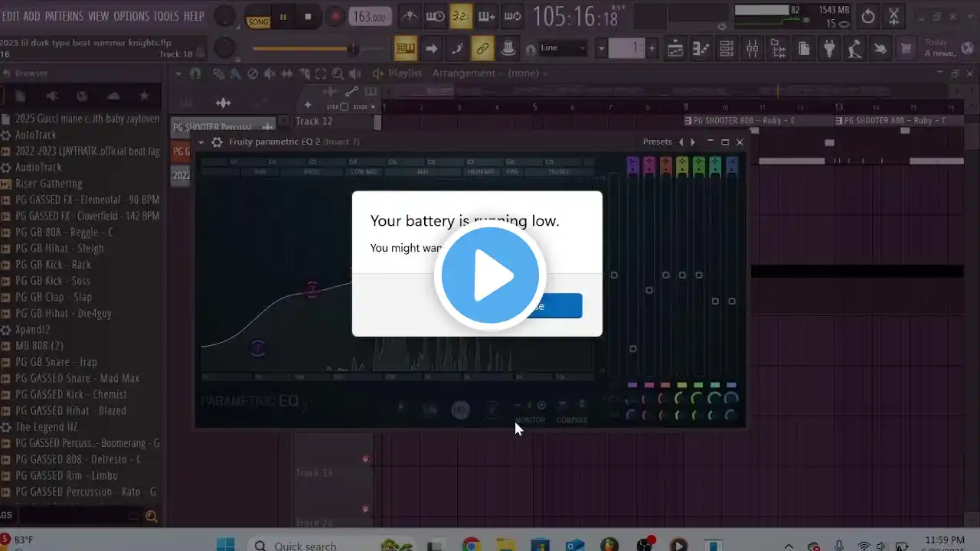Open the project picker files icon

[x=803, y=50]
